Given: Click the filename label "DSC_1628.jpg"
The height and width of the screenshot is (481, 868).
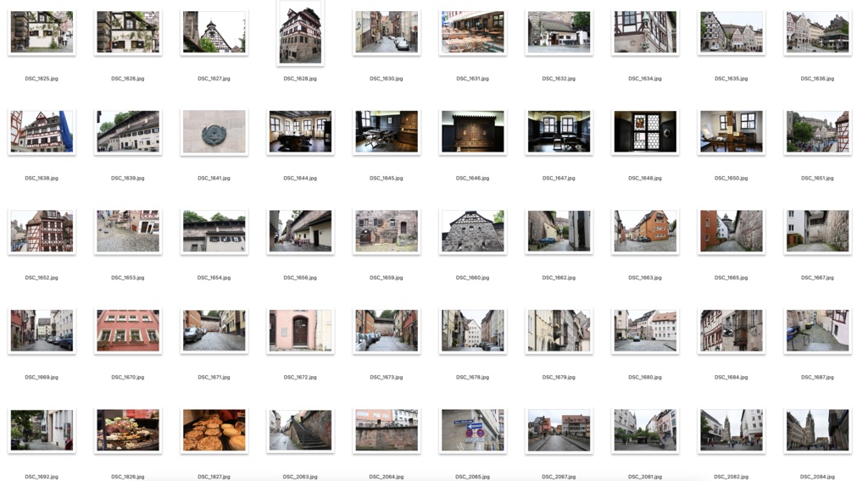Looking at the screenshot, I should (x=300, y=79).
